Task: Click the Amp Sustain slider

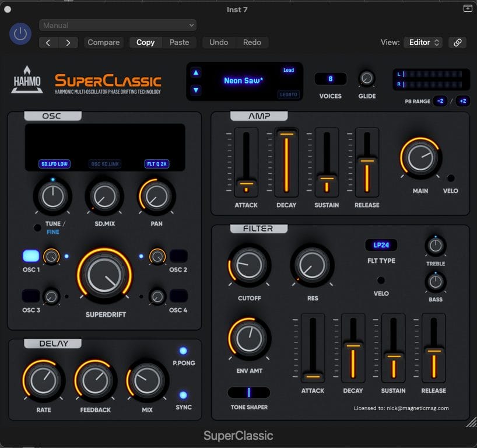Action: click(x=327, y=162)
